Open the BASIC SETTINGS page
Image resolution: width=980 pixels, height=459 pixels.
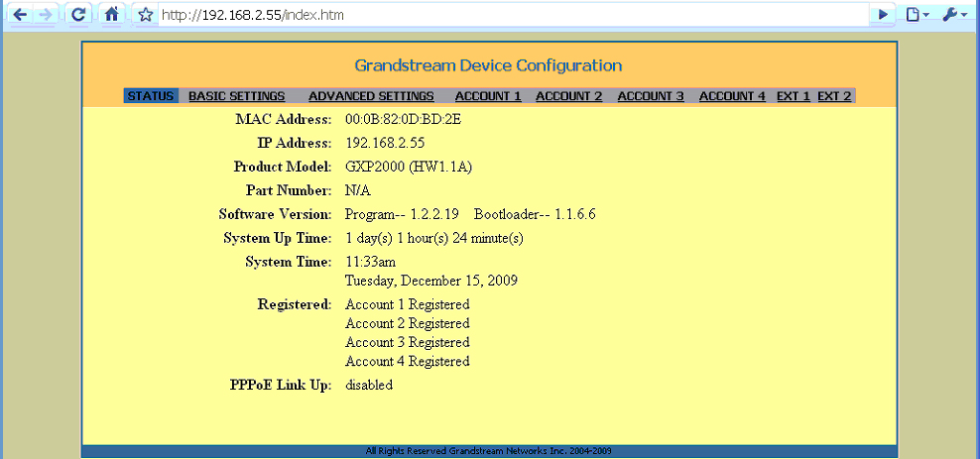[x=237, y=96]
